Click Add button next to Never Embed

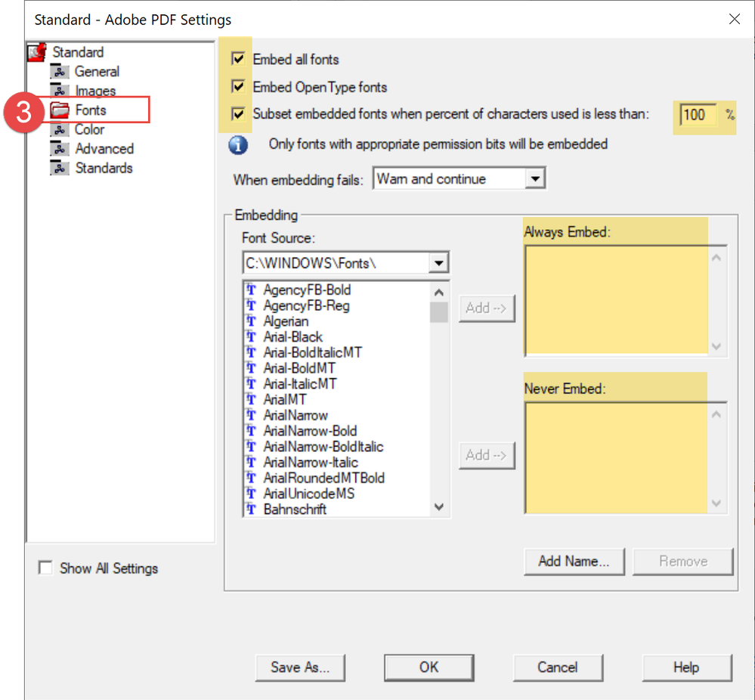click(x=487, y=455)
